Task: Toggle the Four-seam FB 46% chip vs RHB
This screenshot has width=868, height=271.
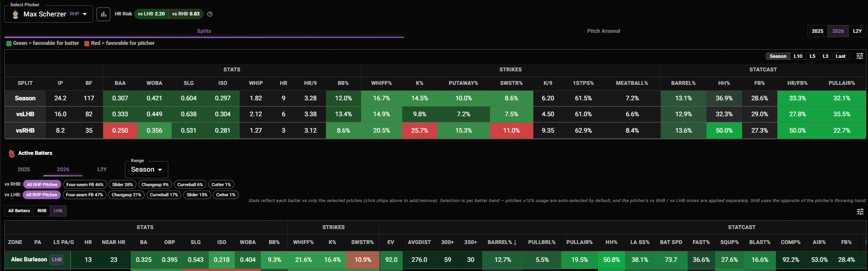Action: pos(85,185)
